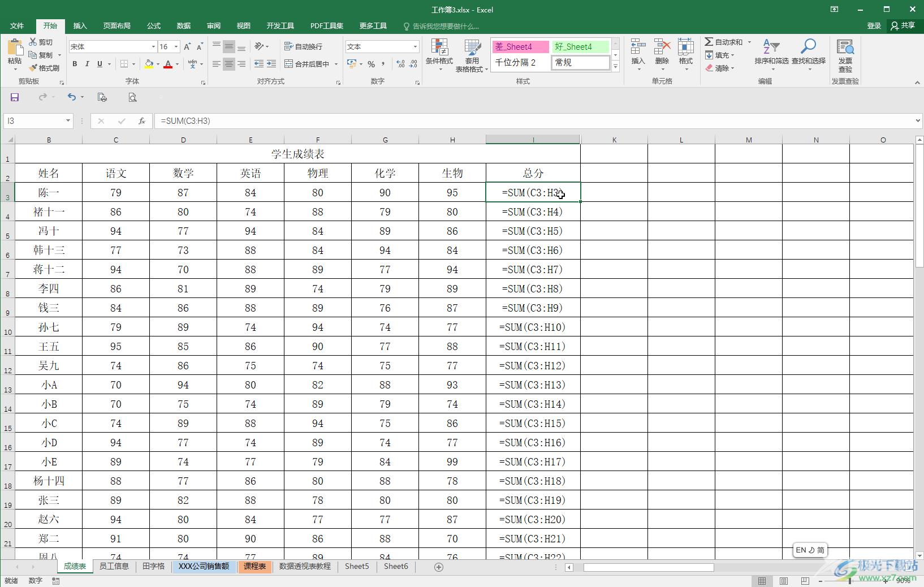The width and height of the screenshot is (924, 587).
Task: Open Conditional Formatting icon
Action: (439, 49)
